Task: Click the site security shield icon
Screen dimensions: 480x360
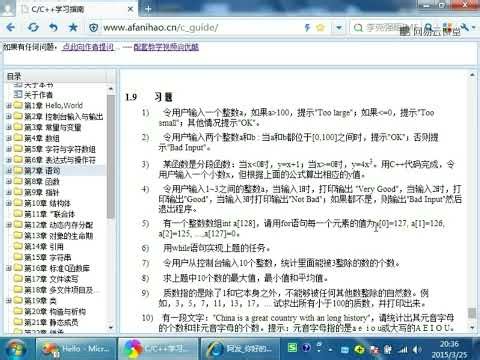Action: pyautogui.click(x=93, y=28)
